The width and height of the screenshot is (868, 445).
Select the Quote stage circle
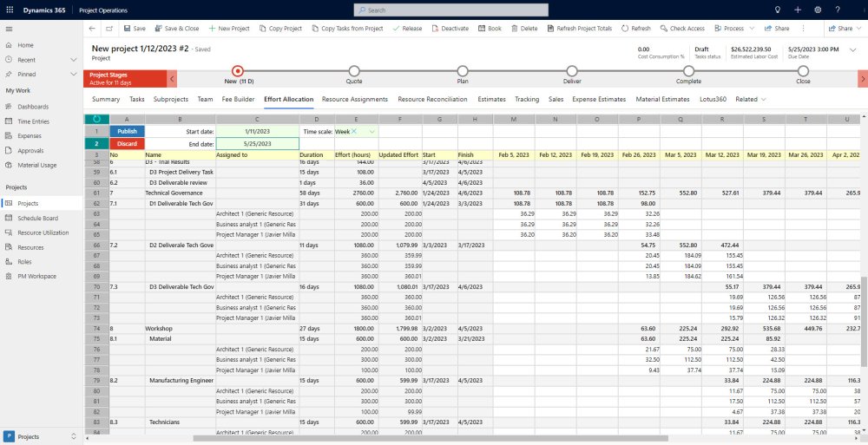[354, 71]
